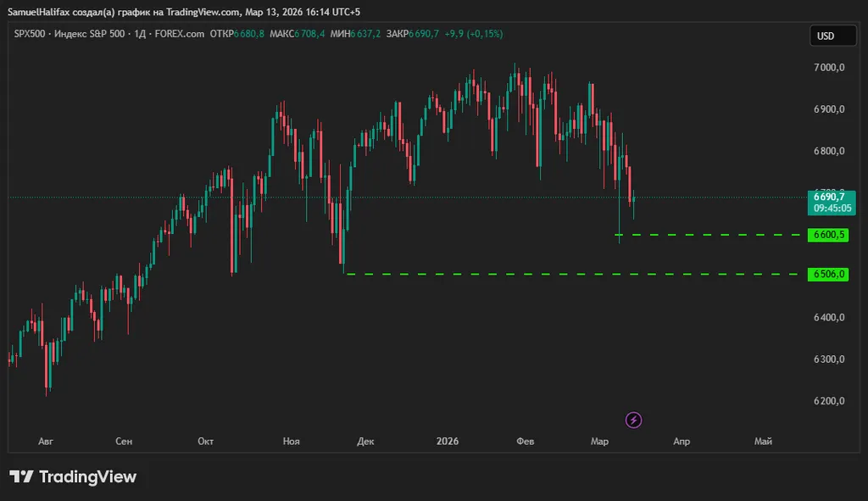The width and height of the screenshot is (868, 501).
Task: Select the 6600,5 green price label
Action: [829, 235]
